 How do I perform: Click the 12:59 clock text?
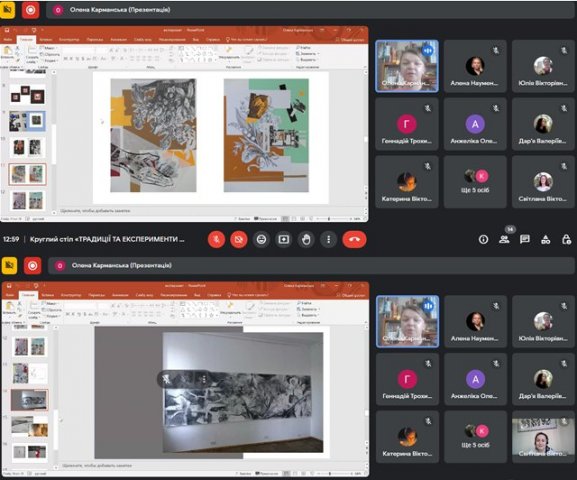click(x=11, y=239)
